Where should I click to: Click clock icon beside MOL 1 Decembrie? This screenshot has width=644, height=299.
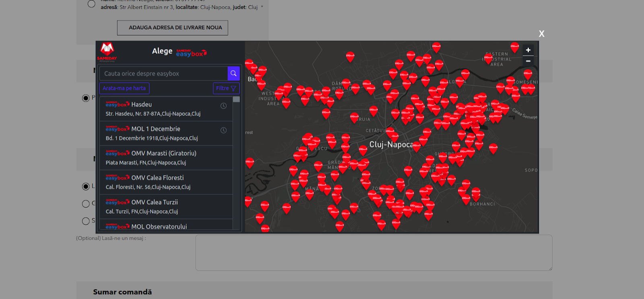[x=223, y=130]
